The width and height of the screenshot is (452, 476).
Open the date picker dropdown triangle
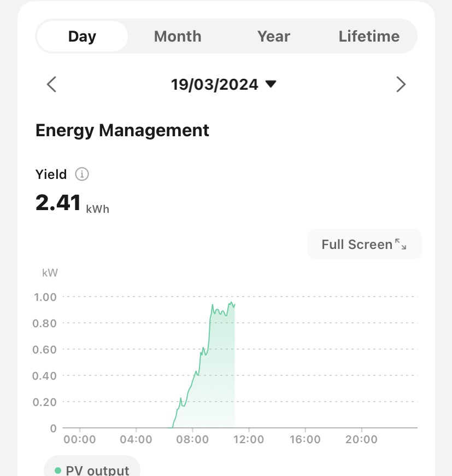click(271, 84)
